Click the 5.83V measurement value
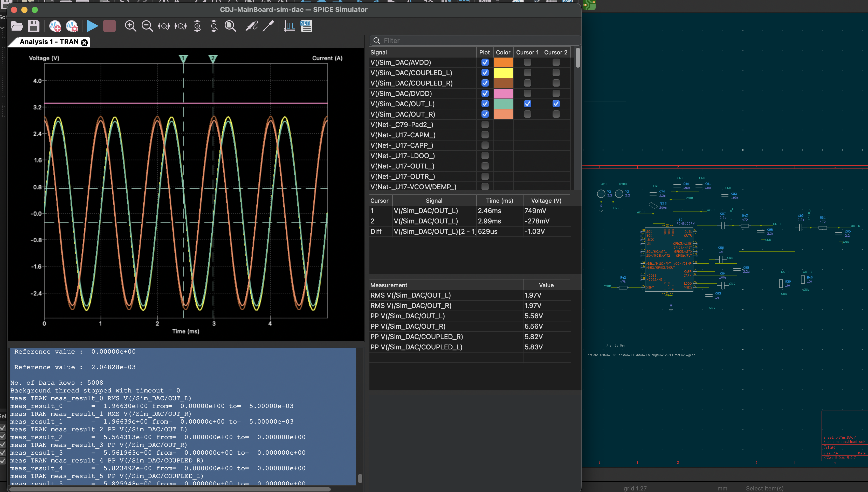Viewport: 868px width, 492px height. [x=533, y=347]
